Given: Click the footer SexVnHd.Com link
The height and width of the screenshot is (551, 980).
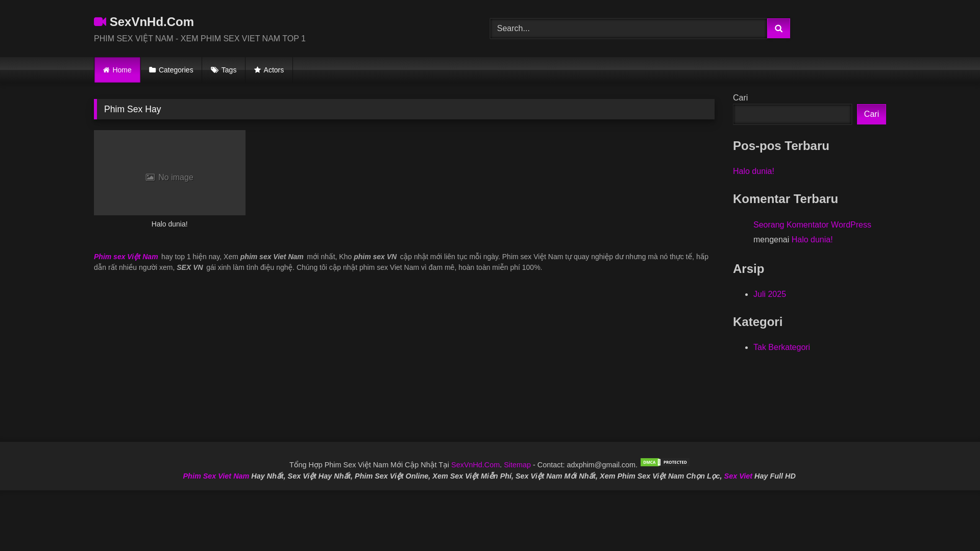Looking at the screenshot, I should [475, 465].
